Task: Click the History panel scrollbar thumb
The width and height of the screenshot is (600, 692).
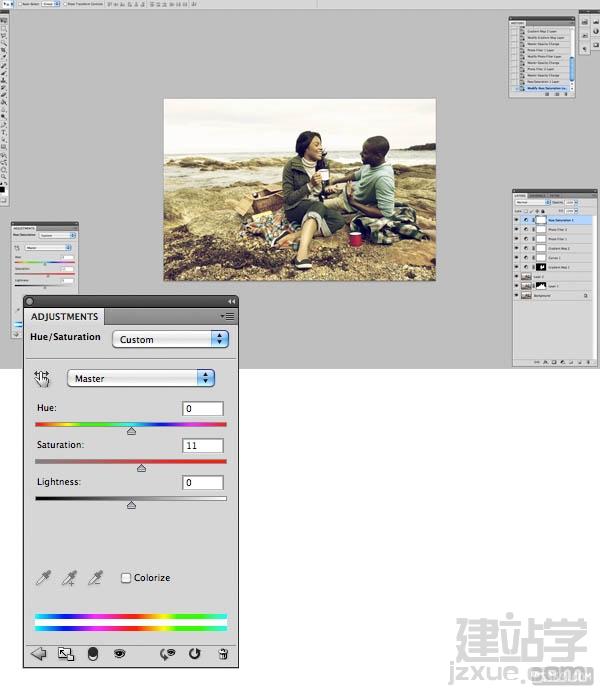Action: (572, 69)
